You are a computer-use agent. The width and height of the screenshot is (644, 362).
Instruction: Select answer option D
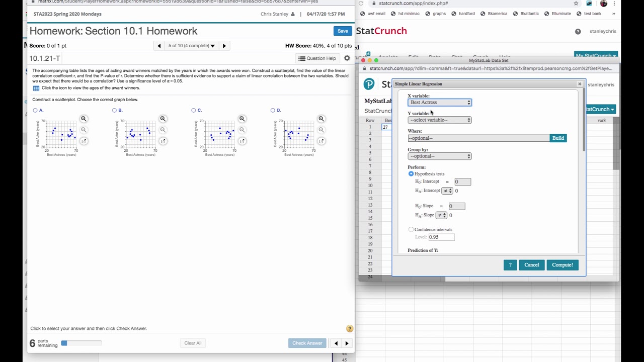pos(273,110)
